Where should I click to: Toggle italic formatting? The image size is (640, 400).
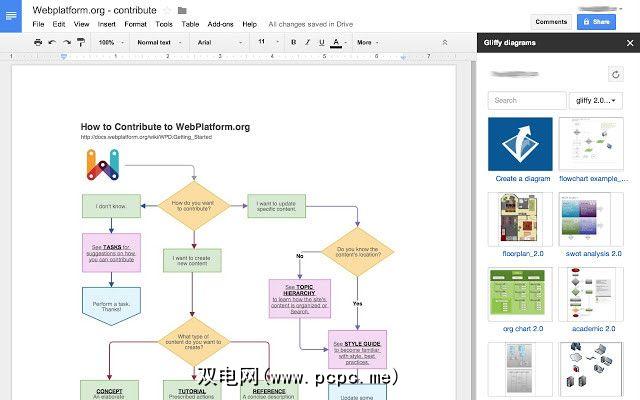coord(307,42)
